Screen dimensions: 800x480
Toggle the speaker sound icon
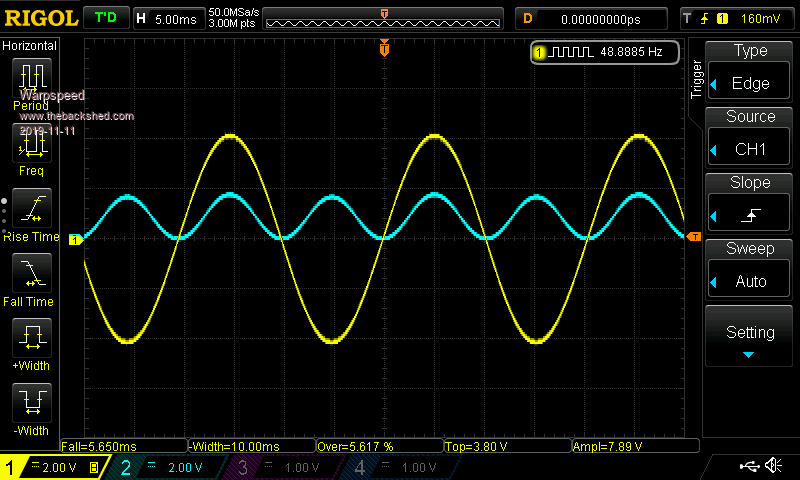click(773, 466)
